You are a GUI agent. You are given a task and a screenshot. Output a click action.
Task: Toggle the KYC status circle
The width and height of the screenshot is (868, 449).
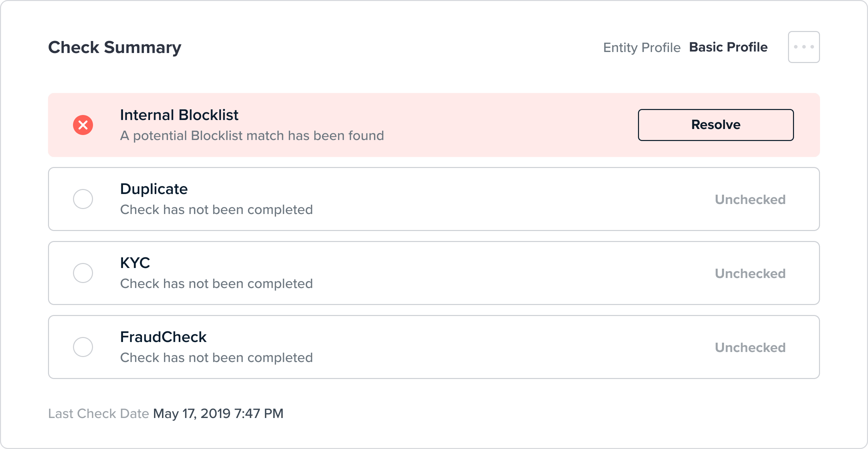(x=83, y=273)
